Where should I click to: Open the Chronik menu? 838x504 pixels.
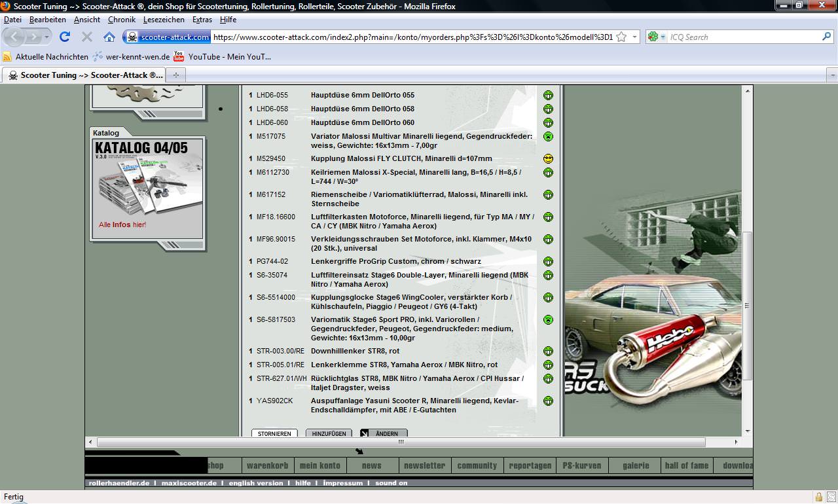pos(122,20)
